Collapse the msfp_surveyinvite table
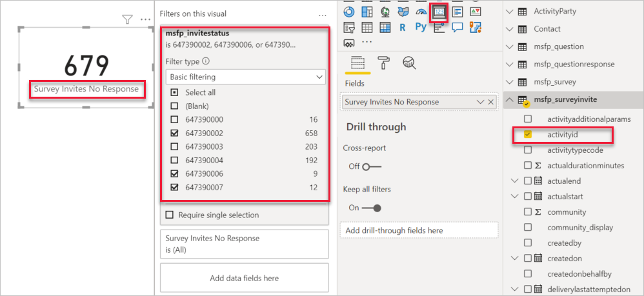Viewport: 644px width, 296px height. pyautogui.click(x=510, y=99)
